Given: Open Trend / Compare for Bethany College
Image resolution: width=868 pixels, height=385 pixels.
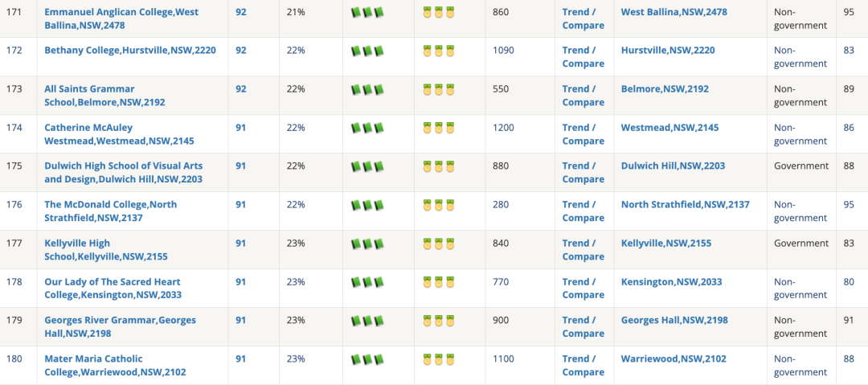Looking at the screenshot, I should (x=583, y=57).
